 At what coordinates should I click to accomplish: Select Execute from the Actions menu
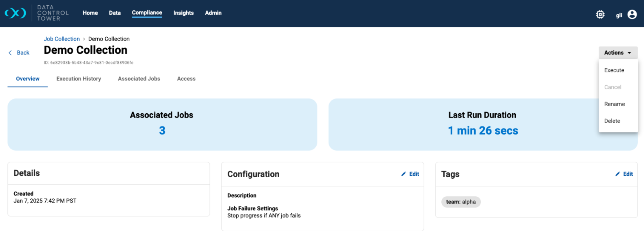[614, 70]
